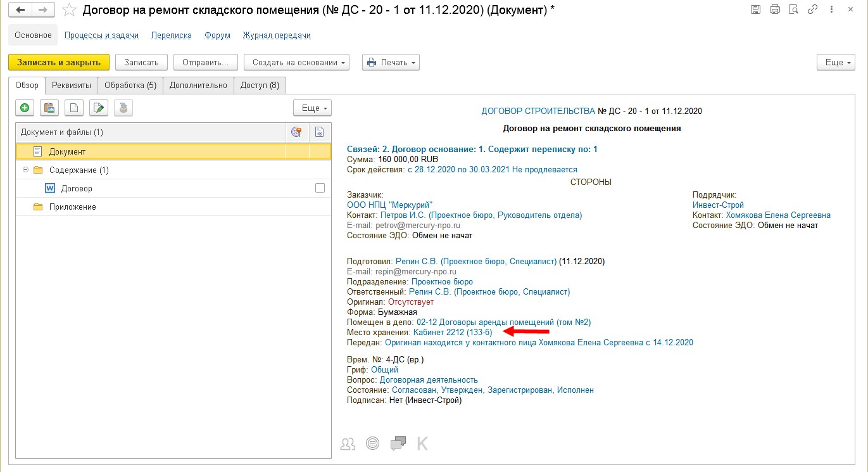Open the Форум section

tap(217, 35)
